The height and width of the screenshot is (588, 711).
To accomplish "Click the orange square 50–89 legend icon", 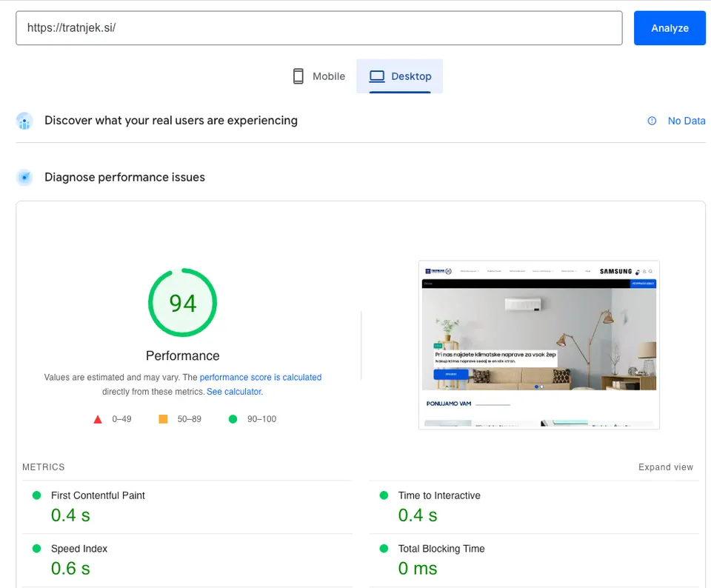I will (x=163, y=419).
